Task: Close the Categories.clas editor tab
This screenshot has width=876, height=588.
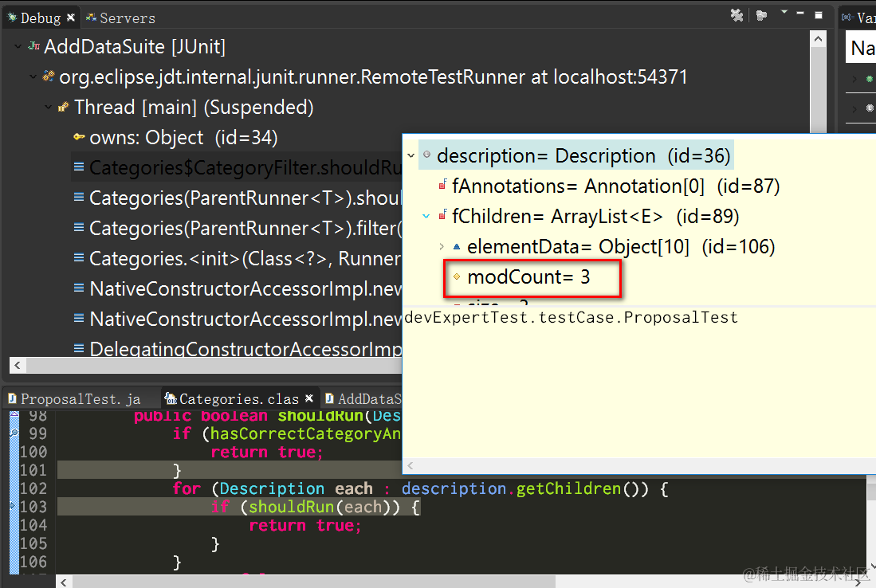Action: coord(309,398)
